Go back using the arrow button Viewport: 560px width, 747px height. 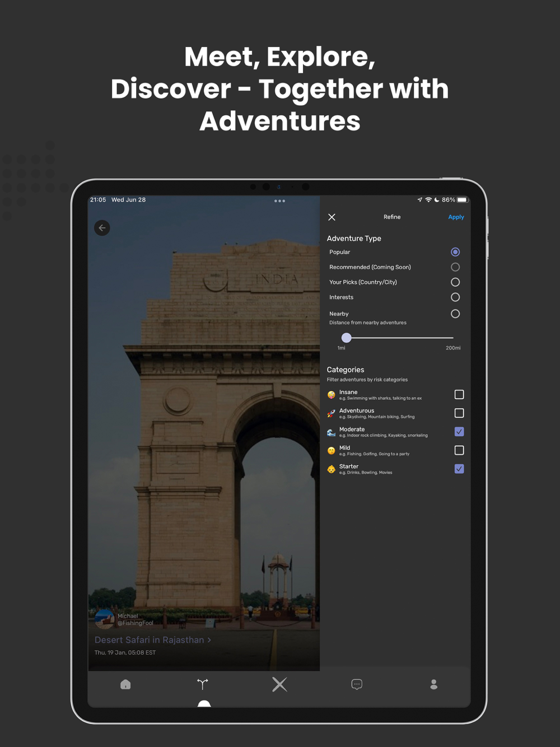tap(102, 228)
